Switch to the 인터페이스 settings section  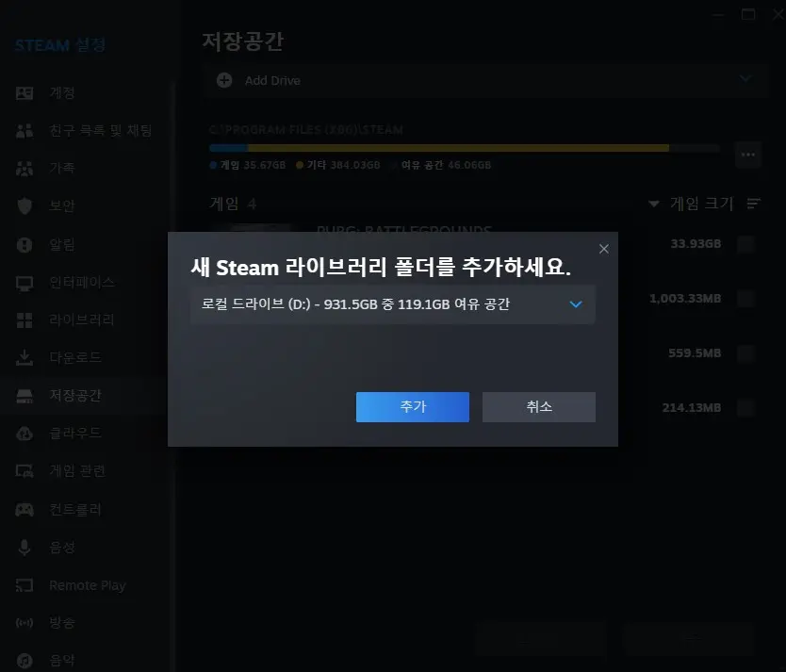tap(26, 282)
